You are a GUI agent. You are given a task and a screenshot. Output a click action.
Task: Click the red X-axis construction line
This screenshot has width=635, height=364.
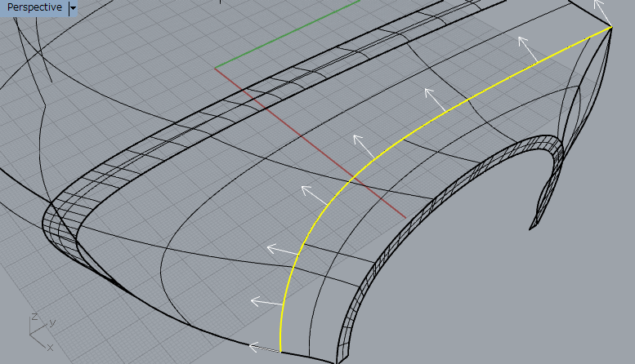(x=311, y=143)
